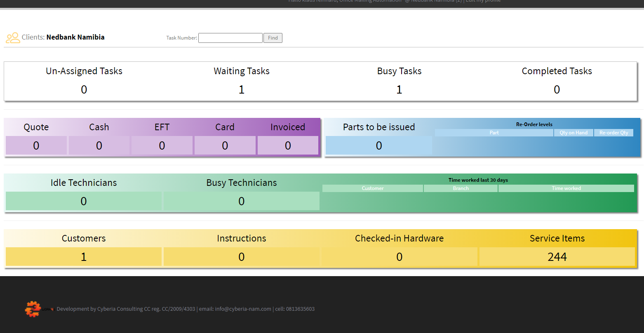Click the Invoiced count box

[288, 145]
